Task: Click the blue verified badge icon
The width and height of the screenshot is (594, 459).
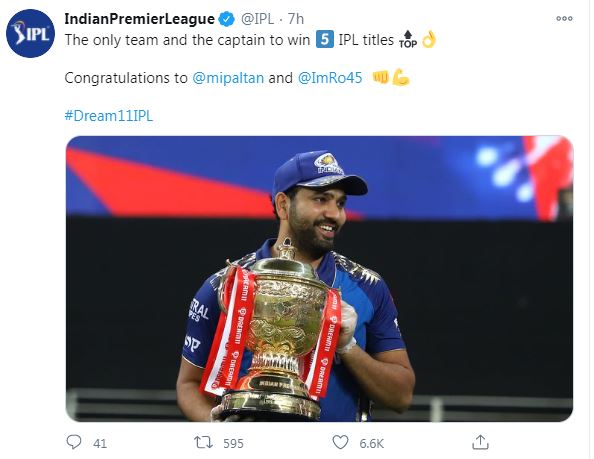Action: (227, 19)
